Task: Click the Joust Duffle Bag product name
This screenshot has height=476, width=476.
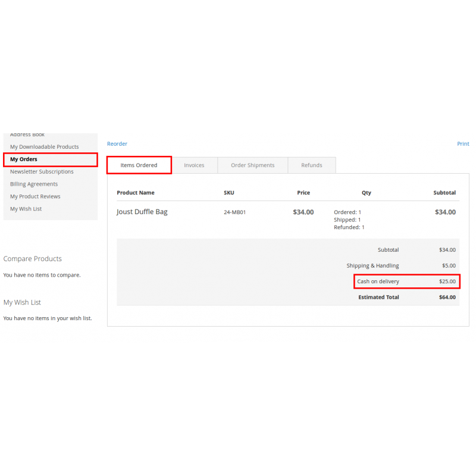Action: [142, 212]
